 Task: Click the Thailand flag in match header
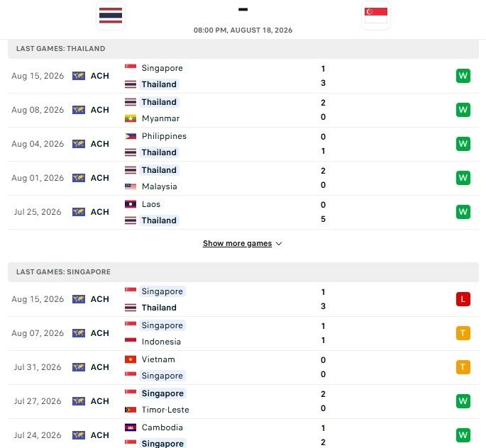point(111,16)
